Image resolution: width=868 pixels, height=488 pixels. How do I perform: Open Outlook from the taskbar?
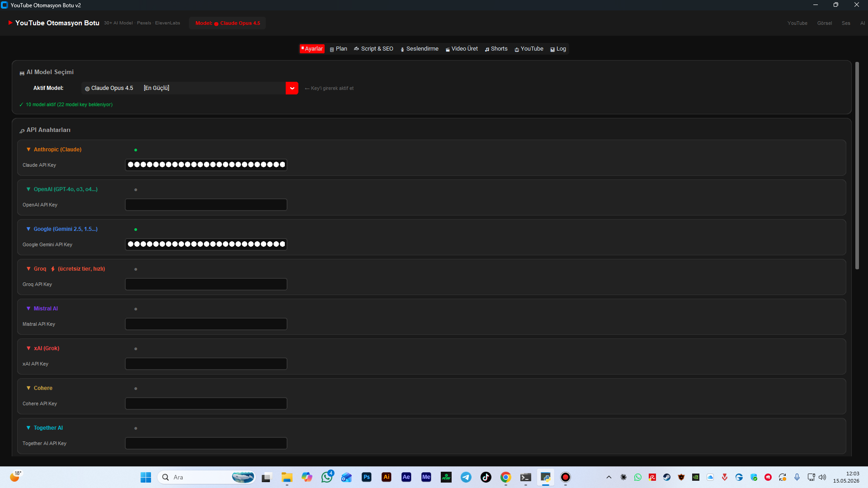[x=347, y=477]
